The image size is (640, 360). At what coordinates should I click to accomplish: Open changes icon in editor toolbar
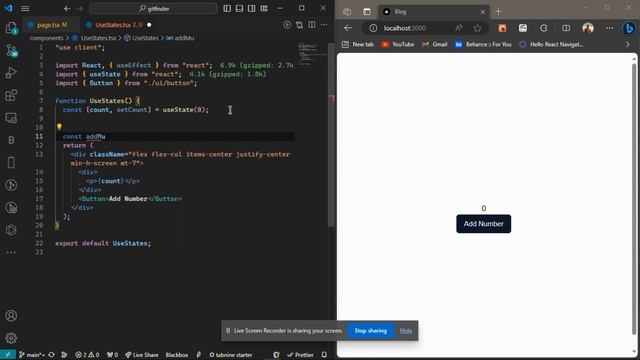(300, 25)
